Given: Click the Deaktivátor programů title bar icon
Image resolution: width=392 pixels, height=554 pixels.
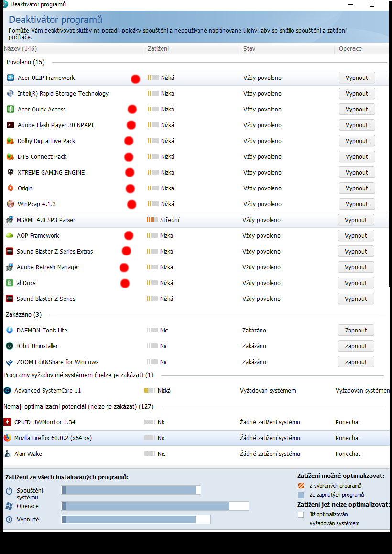Looking at the screenshot, I should pos(4,4).
